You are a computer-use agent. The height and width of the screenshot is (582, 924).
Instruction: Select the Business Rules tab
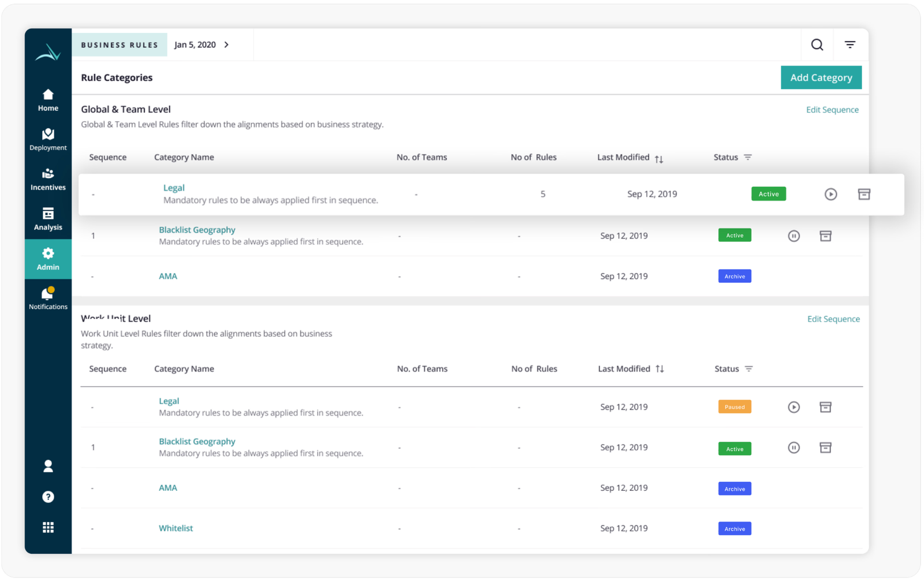(x=120, y=44)
